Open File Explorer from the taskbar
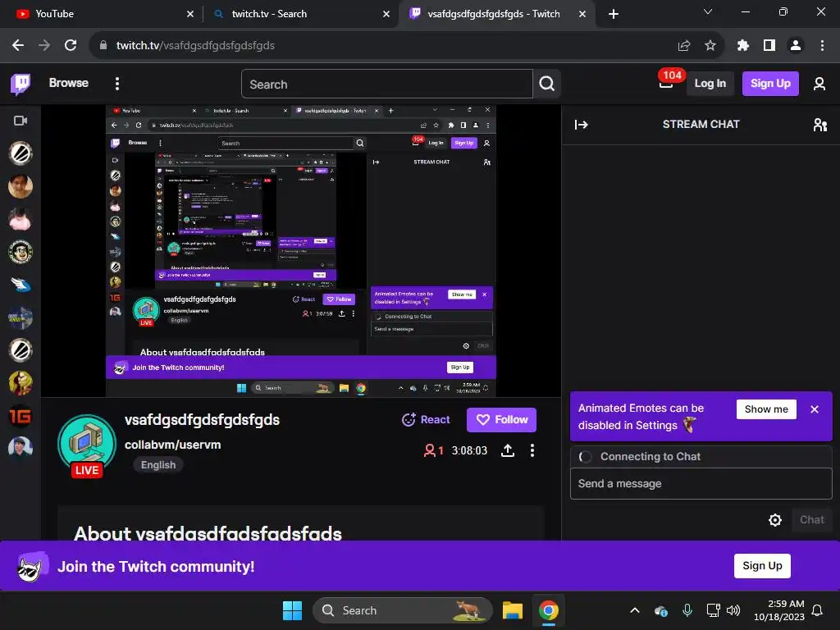Image resolution: width=840 pixels, height=630 pixels. click(x=512, y=610)
